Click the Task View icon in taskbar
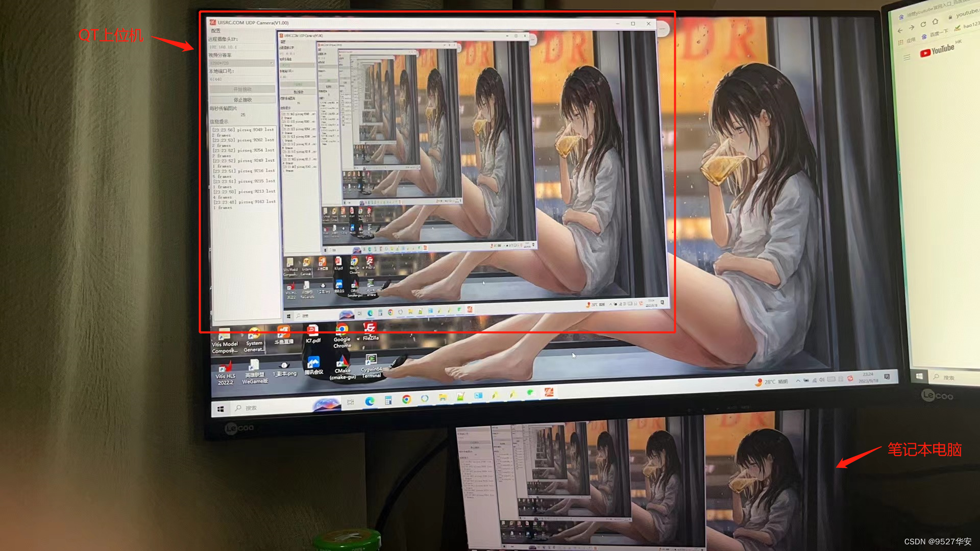The height and width of the screenshot is (551, 980). [351, 403]
